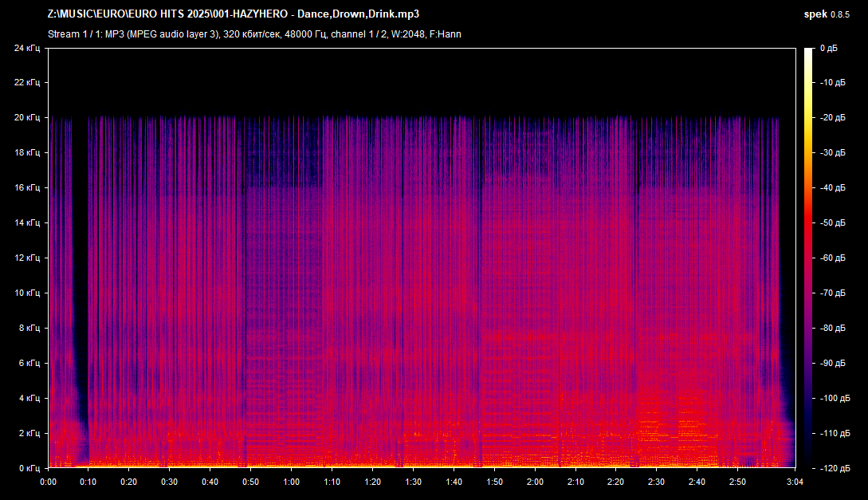Click the 2:40 time axis label
The height and width of the screenshot is (500, 868).
click(697, 482)
